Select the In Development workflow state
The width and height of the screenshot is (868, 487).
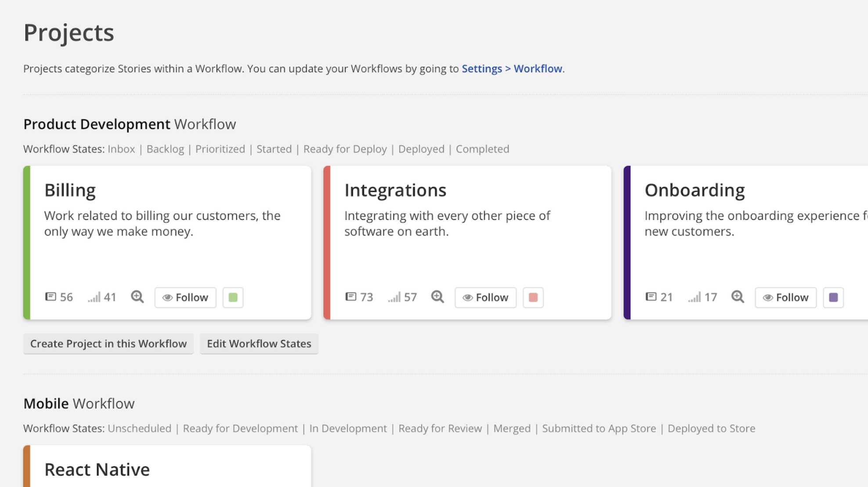pos(348,429)
